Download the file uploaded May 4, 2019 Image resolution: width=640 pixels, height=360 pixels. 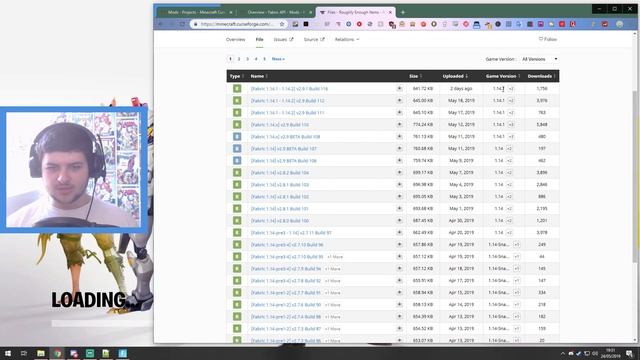tap(399, 184)
